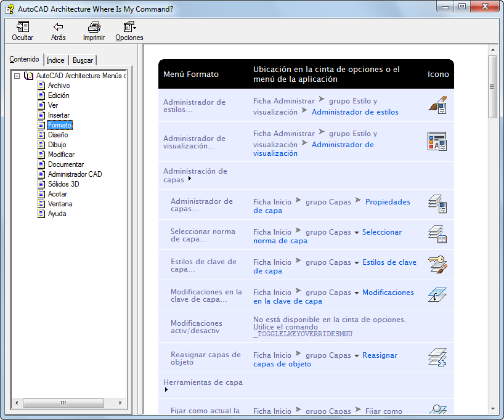Click the Seleccionar norma de capa icon
The width and height of the screenshot is (504, 420).
(x=437, y=234)
